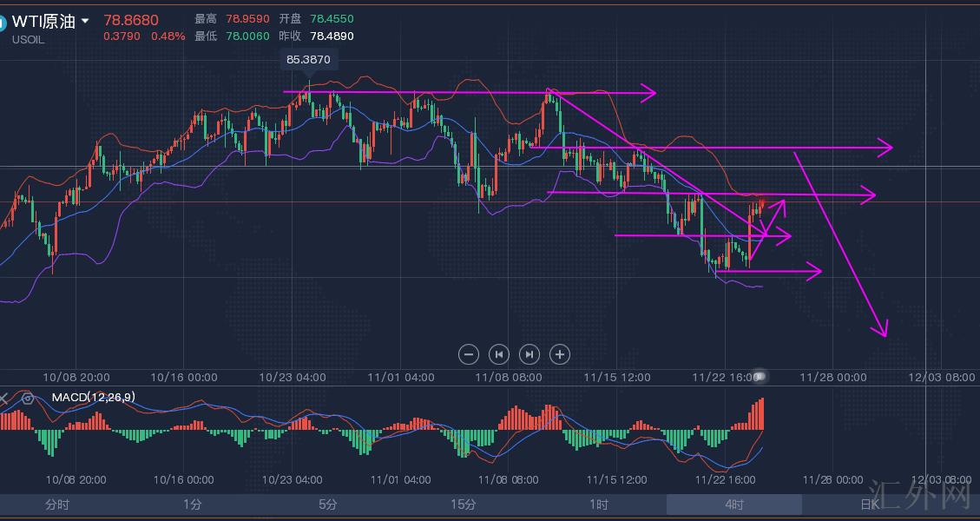Zoom out the chart with minus button
Viewport: 980px width, 521px height.
469,354
